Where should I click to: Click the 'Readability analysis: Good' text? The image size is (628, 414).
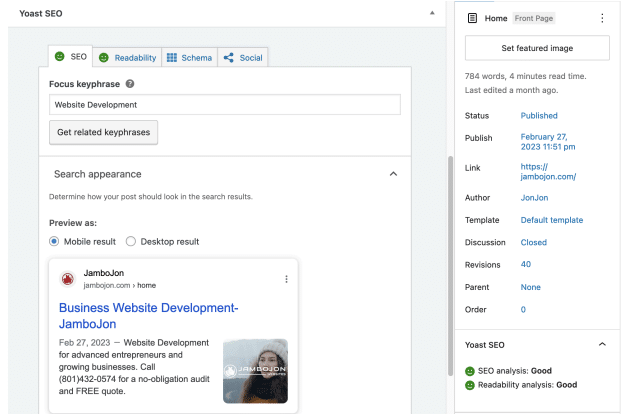[527, 385]
